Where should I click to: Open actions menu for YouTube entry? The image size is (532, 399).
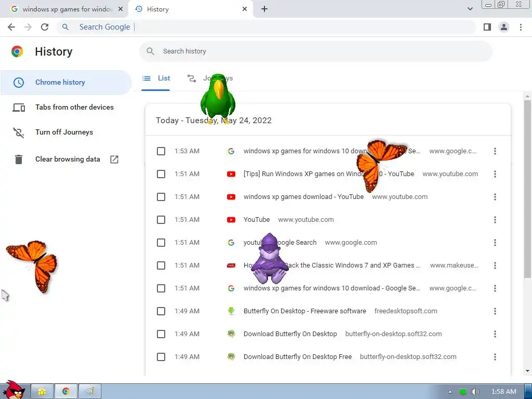point(495,220)
